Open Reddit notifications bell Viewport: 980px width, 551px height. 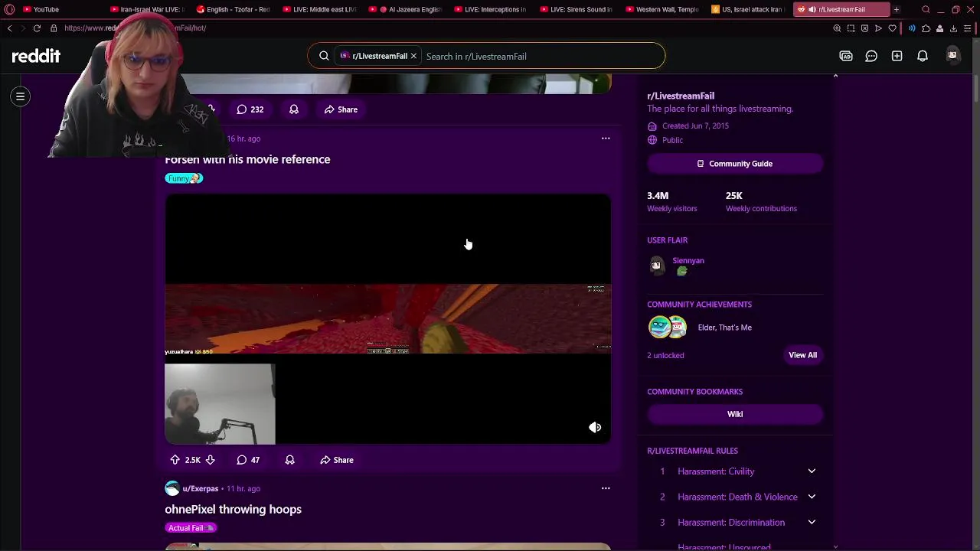pyautogui.click(x=923, y=56)
